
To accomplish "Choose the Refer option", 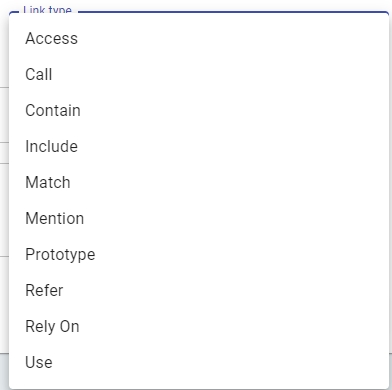I will point(199,290).
